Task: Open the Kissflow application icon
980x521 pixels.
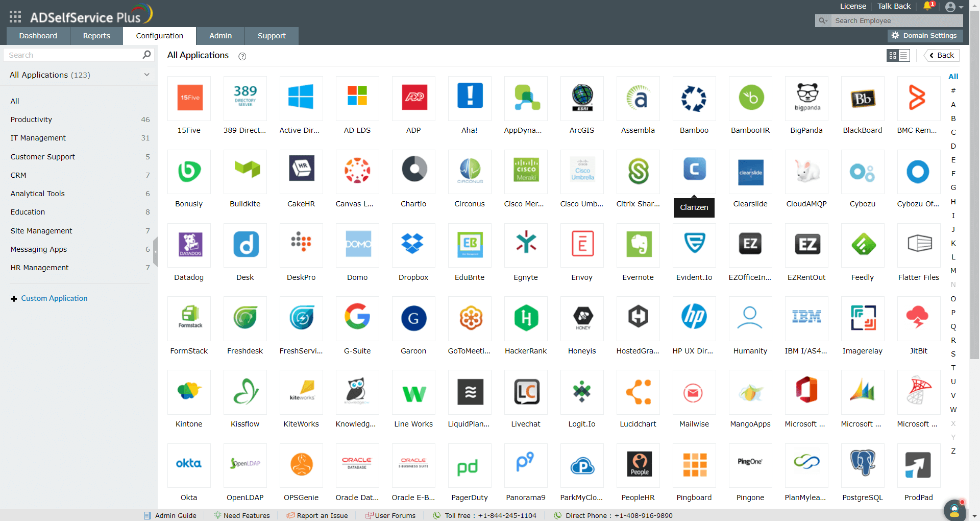Action: (x=245, y=392)
